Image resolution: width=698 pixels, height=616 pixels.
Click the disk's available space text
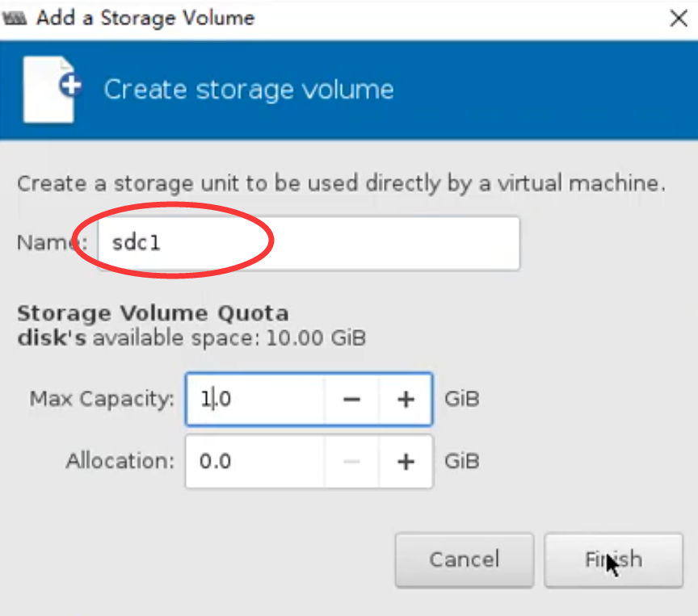click(x=191, y=337)
